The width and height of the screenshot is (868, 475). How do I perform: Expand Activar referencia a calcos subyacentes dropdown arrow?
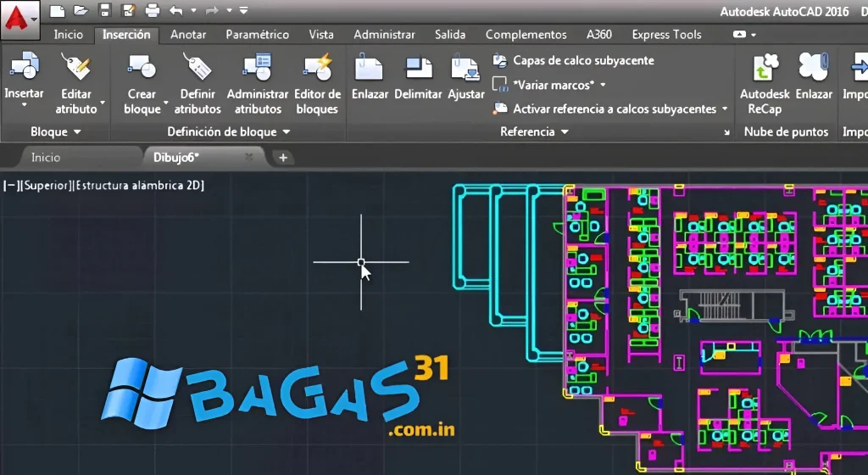pos(725,109)
